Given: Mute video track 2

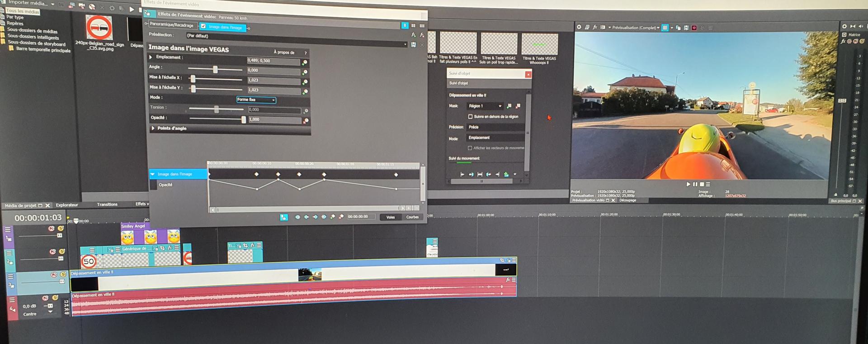Looking at the screenshot, I should (x=53, y=252).
